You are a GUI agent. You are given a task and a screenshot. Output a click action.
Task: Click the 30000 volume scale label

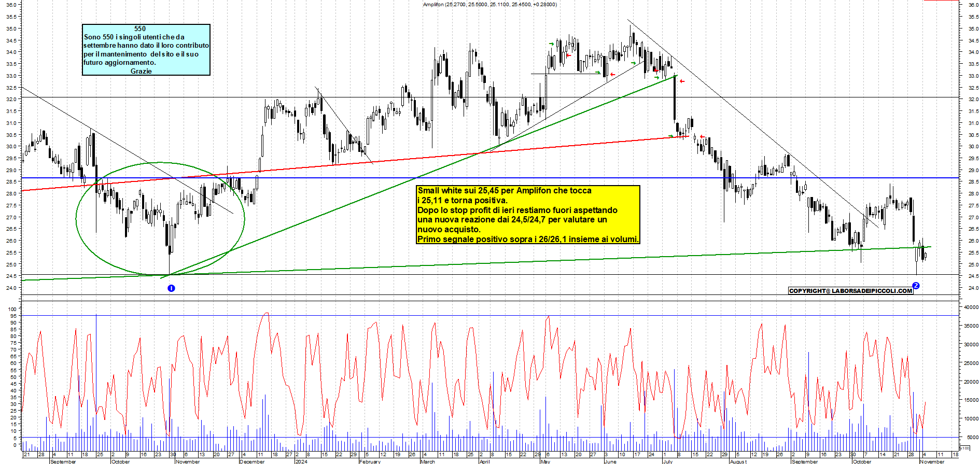pyautogui.click(x=971, y=345)
